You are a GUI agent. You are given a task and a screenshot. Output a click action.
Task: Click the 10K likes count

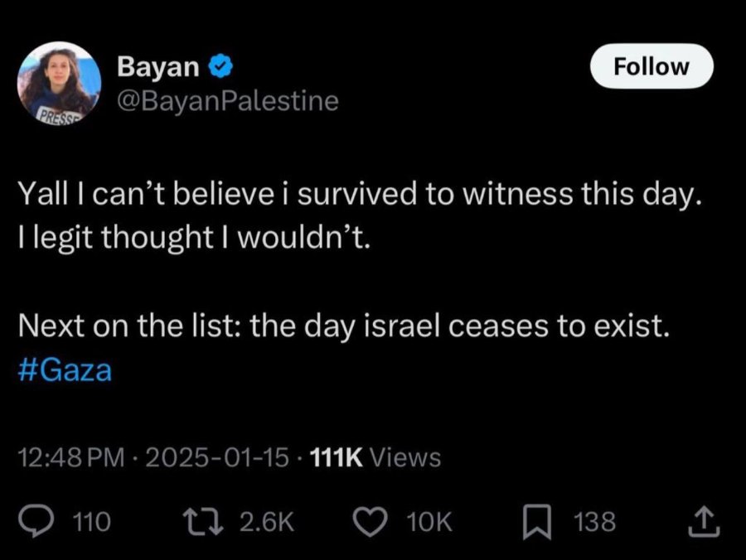click(x=429, y=522)
